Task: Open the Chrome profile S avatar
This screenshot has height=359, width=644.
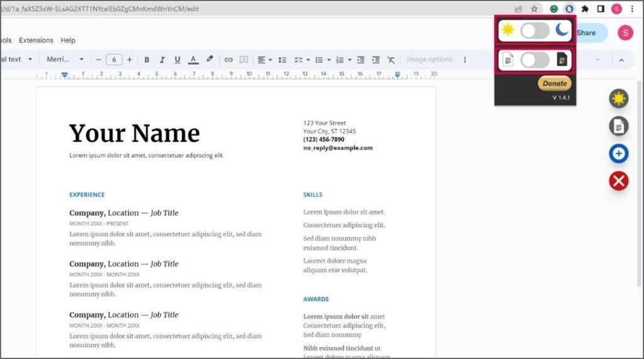Action: (x=616, y=9)
